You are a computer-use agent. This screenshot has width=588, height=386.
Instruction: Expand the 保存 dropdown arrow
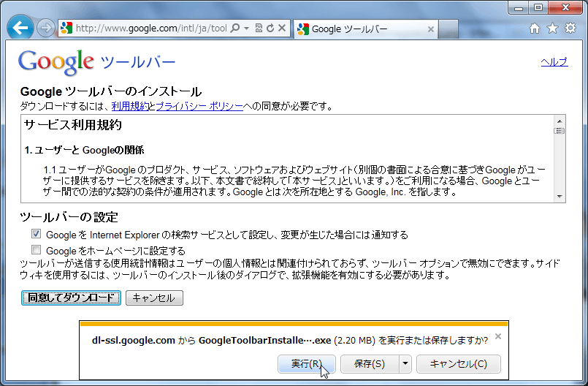point(405,364)
